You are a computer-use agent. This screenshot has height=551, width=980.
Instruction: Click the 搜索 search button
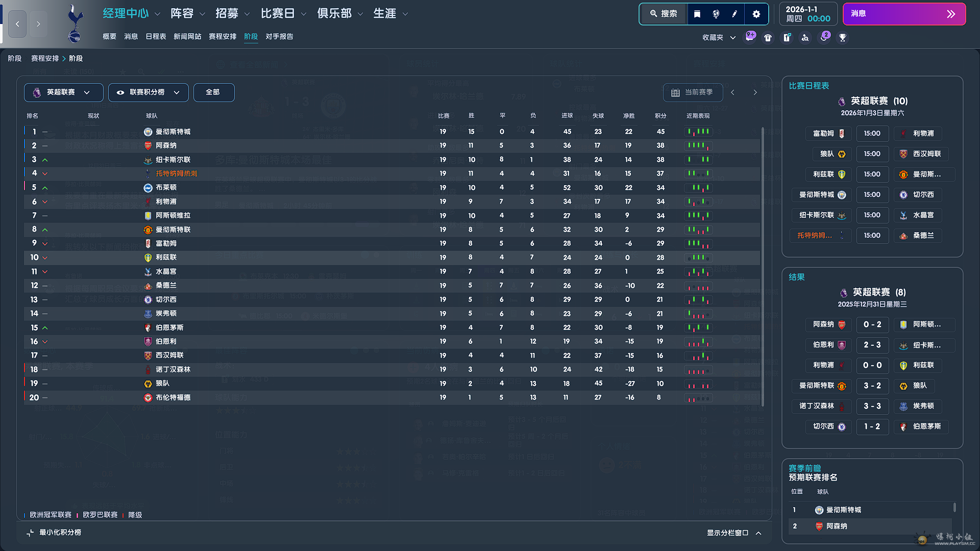pos(664,14)
